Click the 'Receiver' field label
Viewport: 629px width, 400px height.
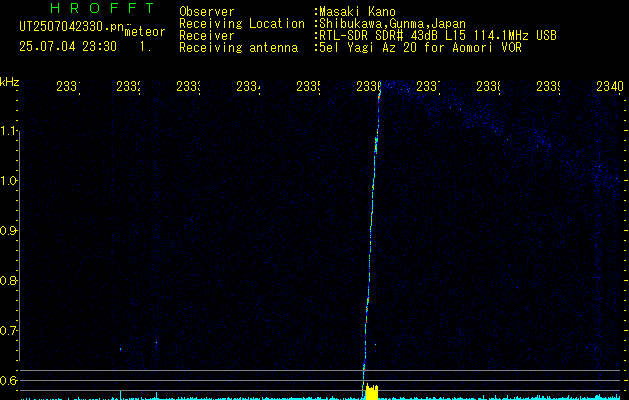(x=207, y=36)
